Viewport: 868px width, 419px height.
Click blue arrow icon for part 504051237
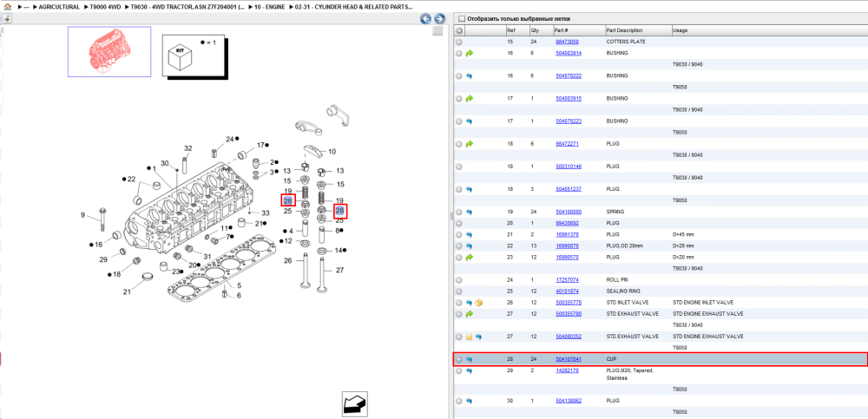click(470, 189)
